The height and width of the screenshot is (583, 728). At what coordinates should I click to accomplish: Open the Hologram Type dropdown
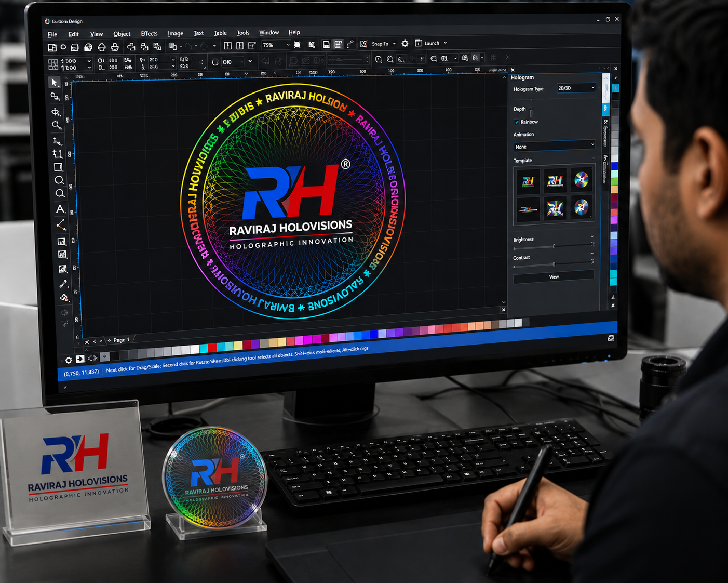point(576,88)
